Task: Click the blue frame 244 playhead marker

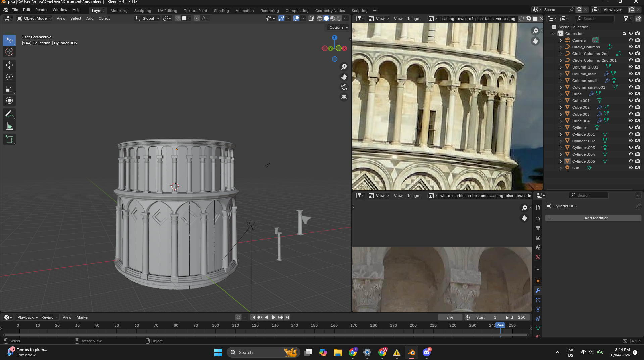Action: pos(500,325)
